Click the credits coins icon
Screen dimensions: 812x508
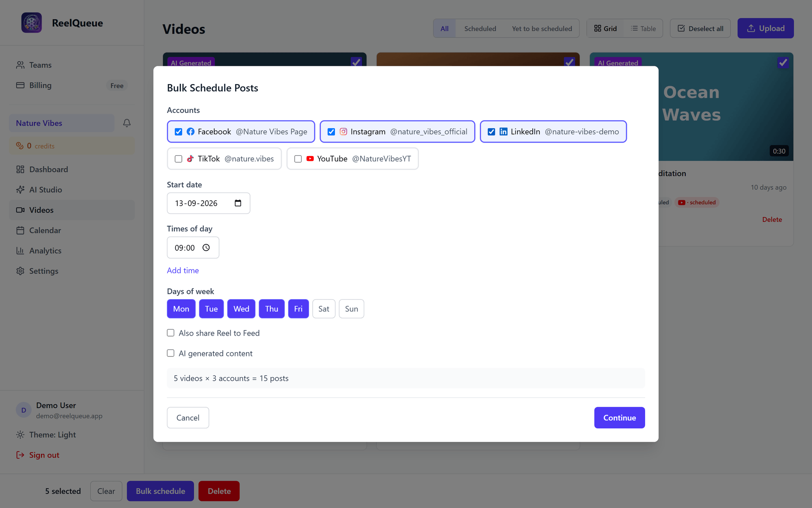tap(19, 146)
